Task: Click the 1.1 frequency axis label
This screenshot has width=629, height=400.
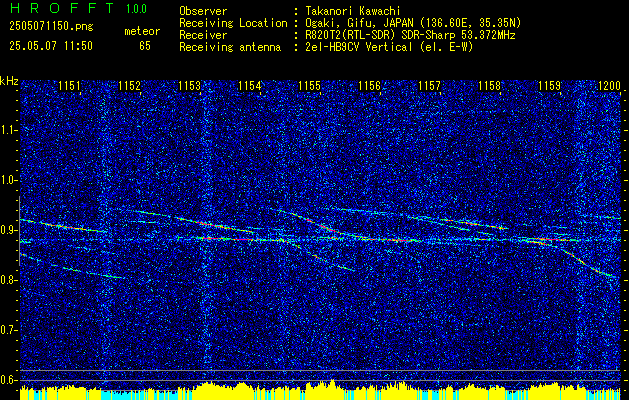Action: click(9, 130)
